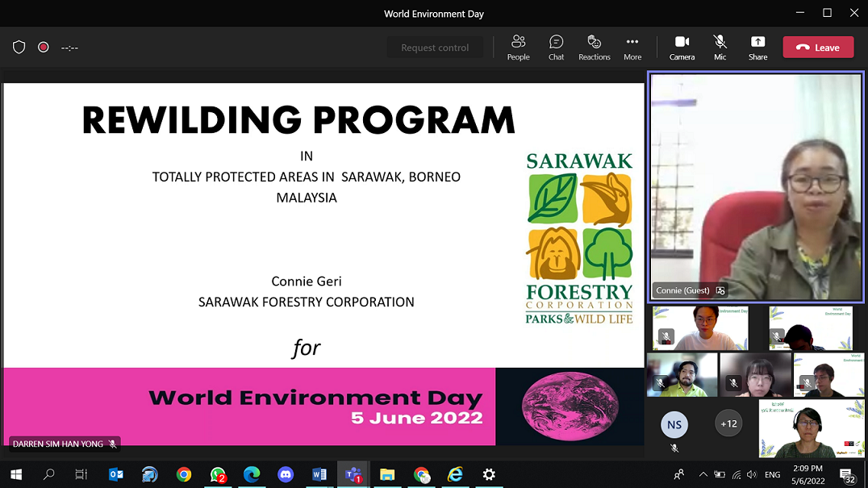Open Microsoft Edge from taskbar
The width and height of the screenshot is (868, 488).
pos(252,474)
